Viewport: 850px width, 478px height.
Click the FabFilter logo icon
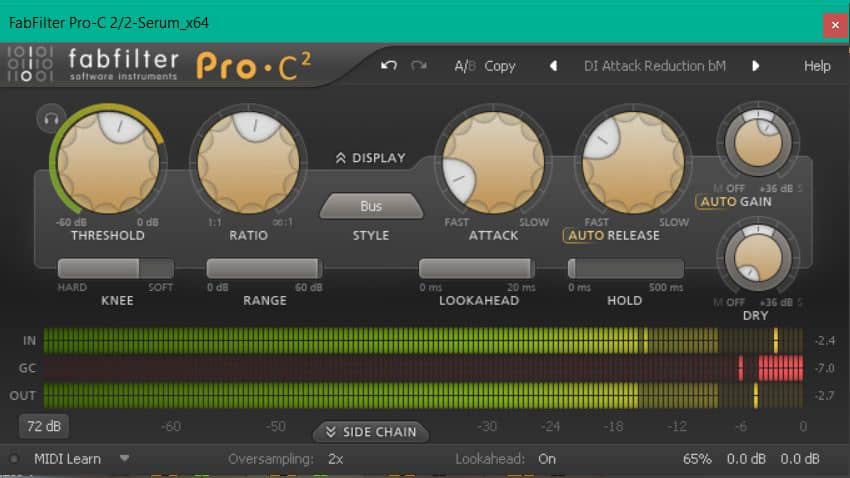[x=30, y=64]
